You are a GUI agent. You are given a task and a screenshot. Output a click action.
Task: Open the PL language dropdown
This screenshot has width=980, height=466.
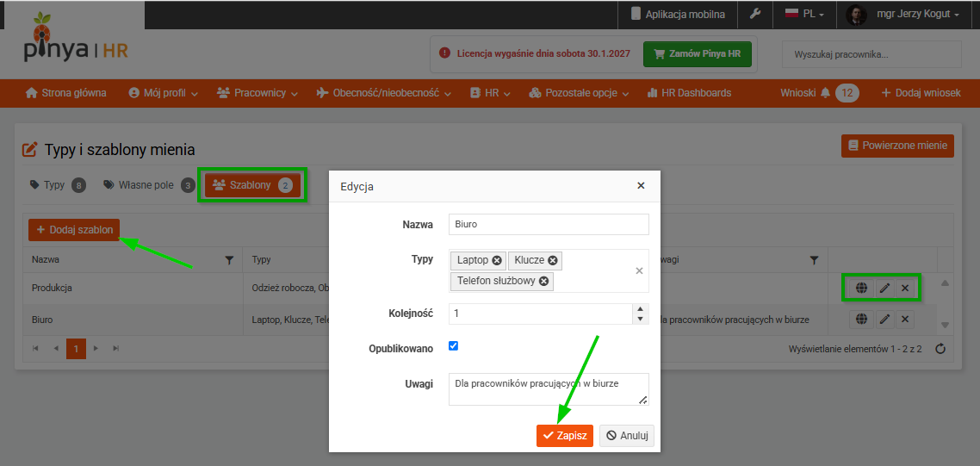805,14
